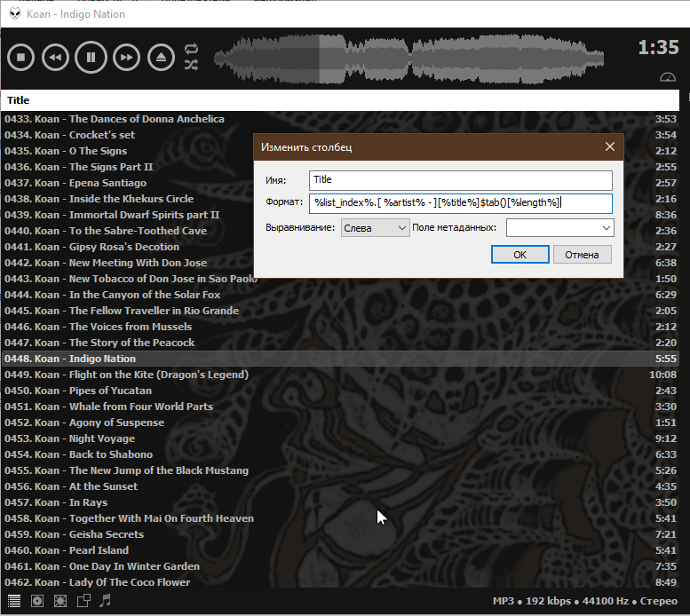Viewport: 690px width, 616px height.
Task: Click the alien app icon in title bar
Action: [15, 13]
